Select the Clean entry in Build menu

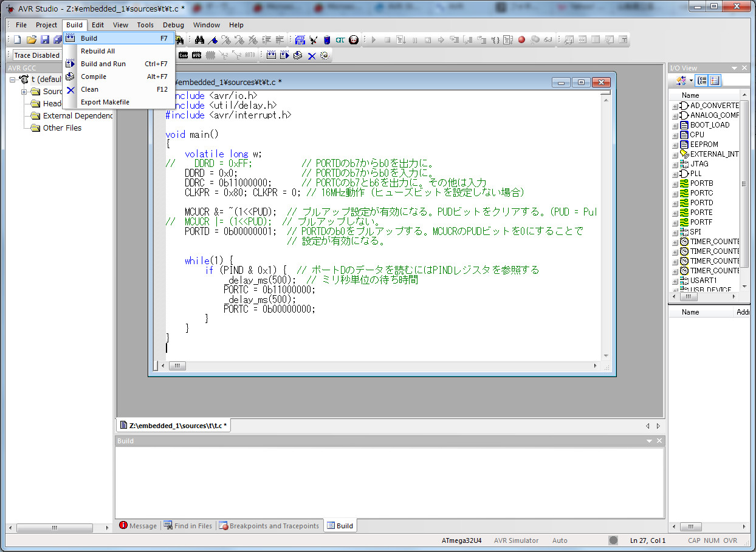tap(119, 89)
